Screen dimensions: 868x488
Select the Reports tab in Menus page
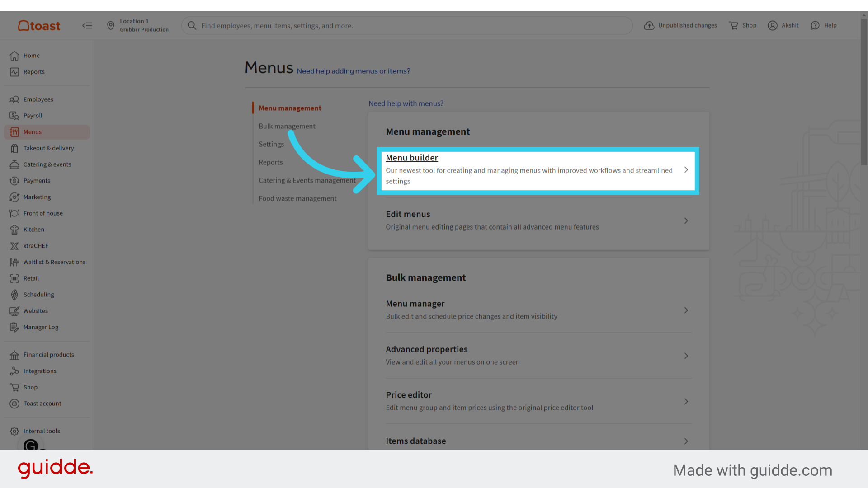pos(271,162)
